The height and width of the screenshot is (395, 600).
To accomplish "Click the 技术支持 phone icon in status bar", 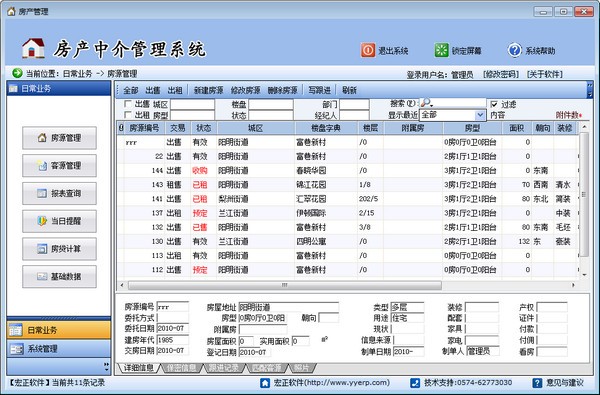I will pyautogui.click(x=415, y=383).
